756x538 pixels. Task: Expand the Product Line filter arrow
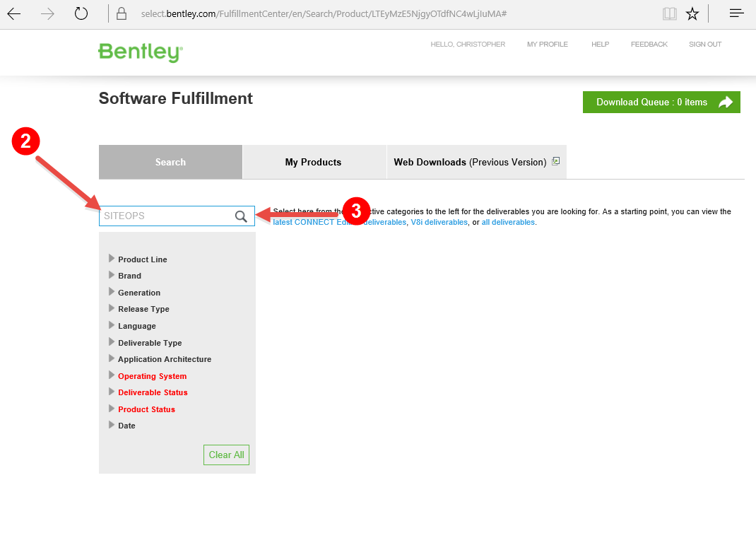[x=112, y=258]
